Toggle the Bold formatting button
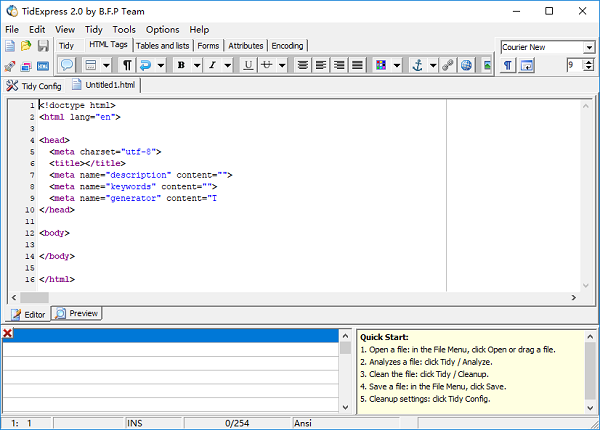The image size is (600, 430). 182,65
